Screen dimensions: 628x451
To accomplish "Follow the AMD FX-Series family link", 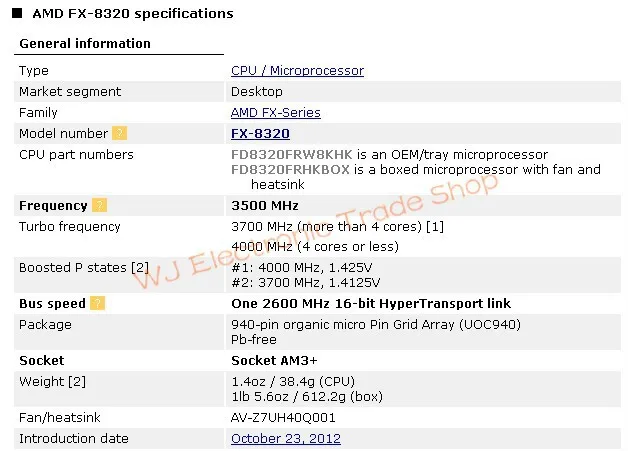I will point(275,113).
